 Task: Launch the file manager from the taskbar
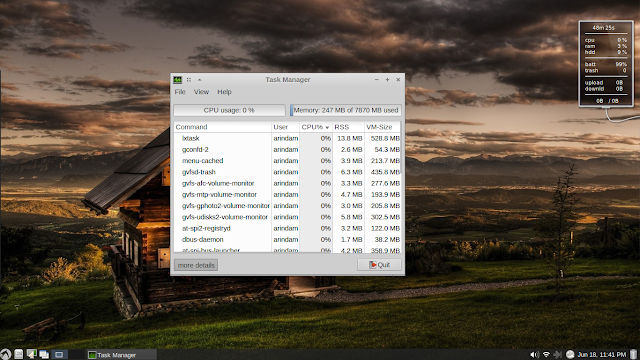coord(18,354)
